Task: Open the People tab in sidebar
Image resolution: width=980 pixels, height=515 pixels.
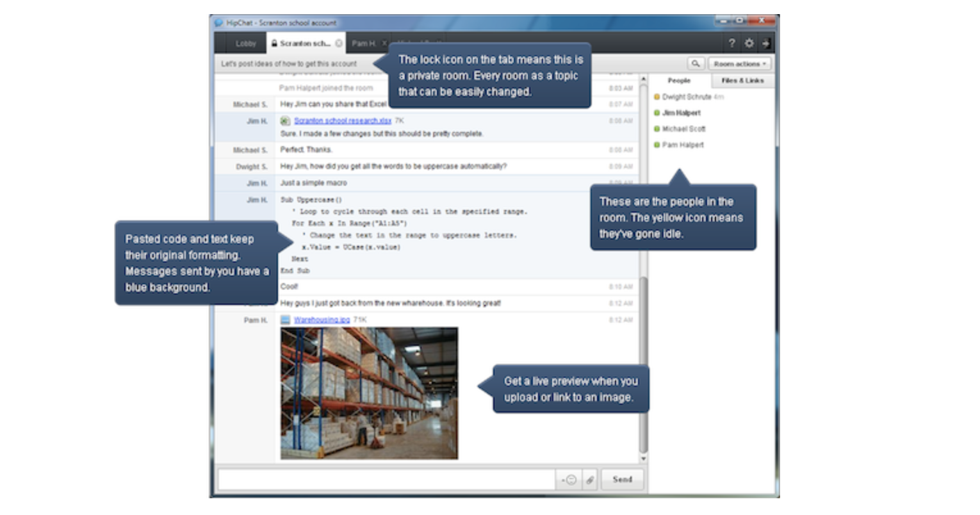Action: click(679, 81)
